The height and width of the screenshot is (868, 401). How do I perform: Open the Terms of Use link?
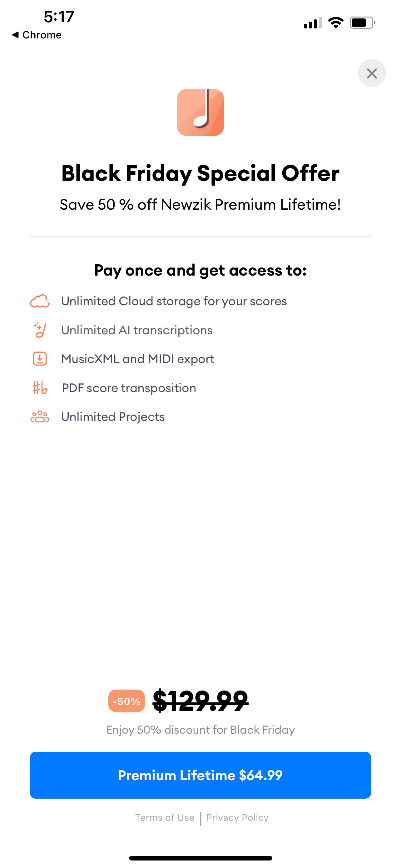165,817
